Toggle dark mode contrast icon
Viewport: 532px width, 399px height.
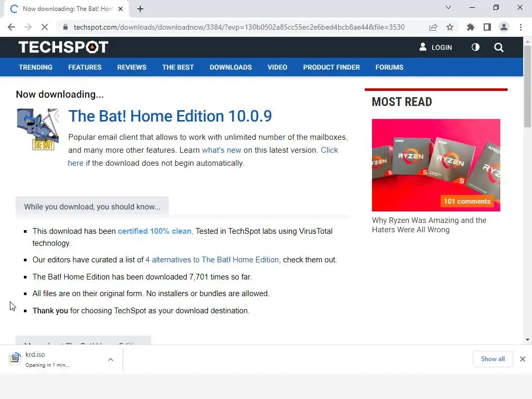475,47
